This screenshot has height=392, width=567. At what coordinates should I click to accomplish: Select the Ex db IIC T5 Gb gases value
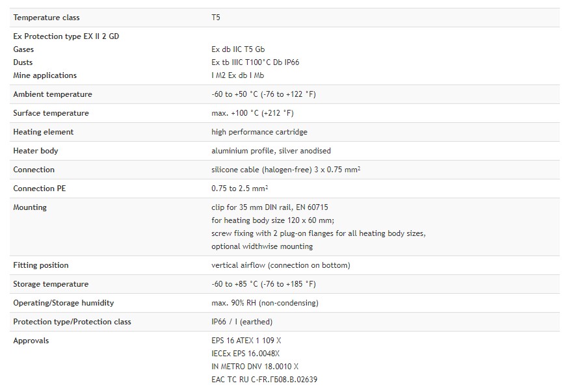point(238,49)
